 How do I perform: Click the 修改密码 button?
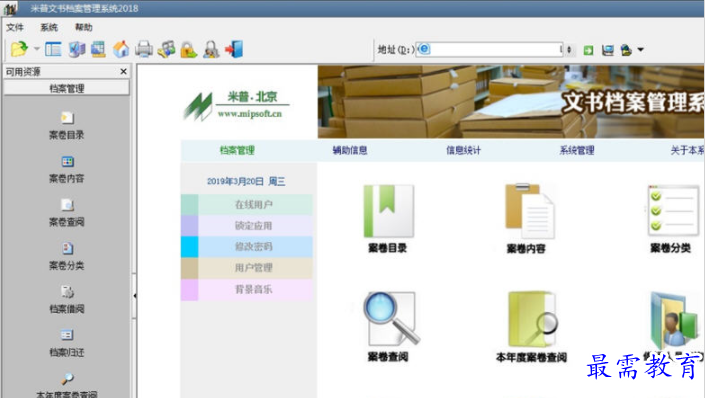click(x=247, y=247)
